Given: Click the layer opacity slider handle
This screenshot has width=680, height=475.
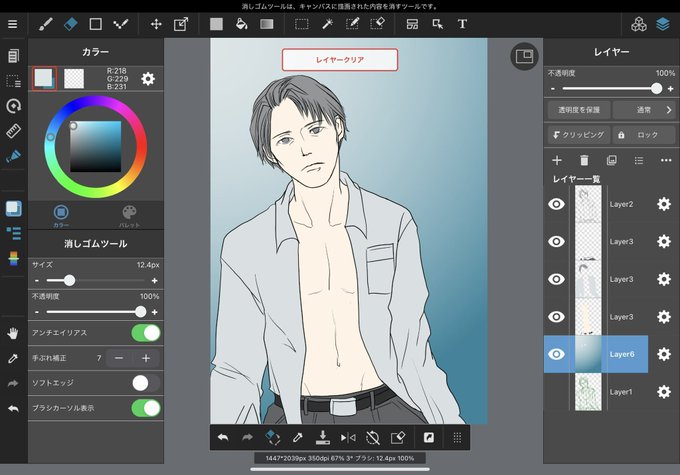Looking at the screenshot, I should click(656, 88).
